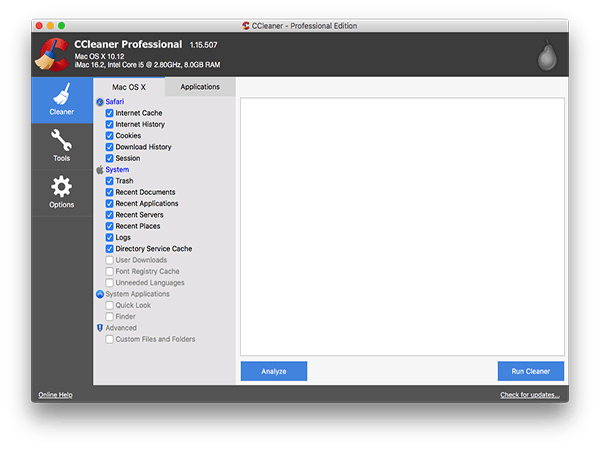600x450 pixels.
Task: Click the Advanced shield icon
Action: (100, 328)
